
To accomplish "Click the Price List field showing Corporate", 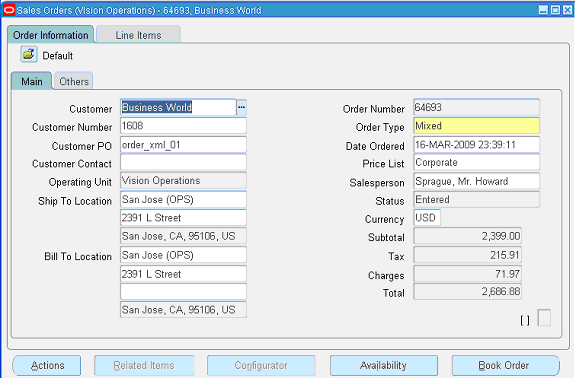I will (x=476, y=162).
